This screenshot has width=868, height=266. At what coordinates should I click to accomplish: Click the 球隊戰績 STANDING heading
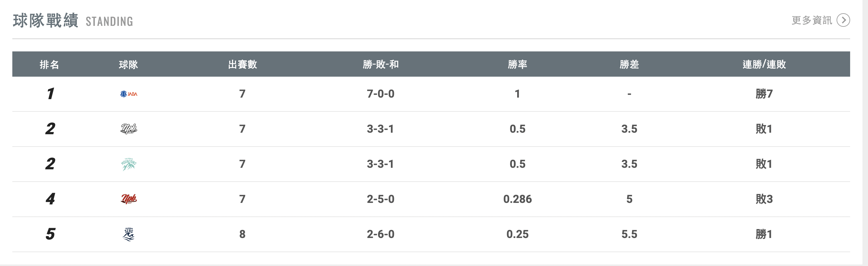73,21
